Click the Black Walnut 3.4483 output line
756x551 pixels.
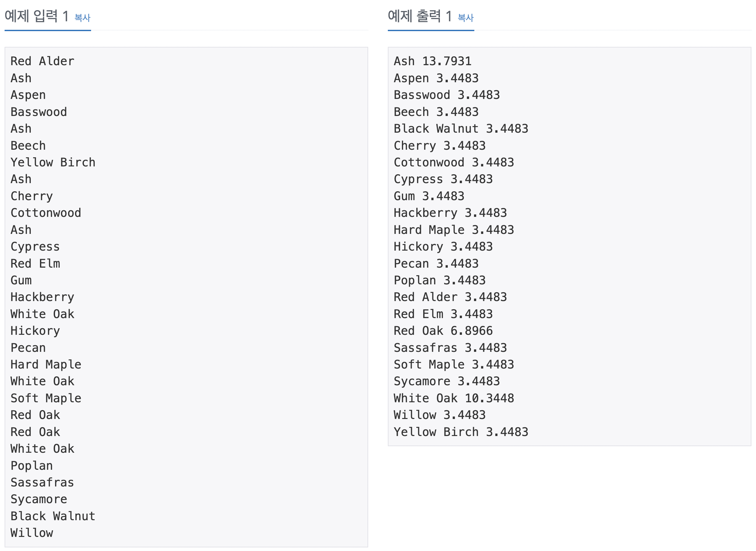point(461,128)
